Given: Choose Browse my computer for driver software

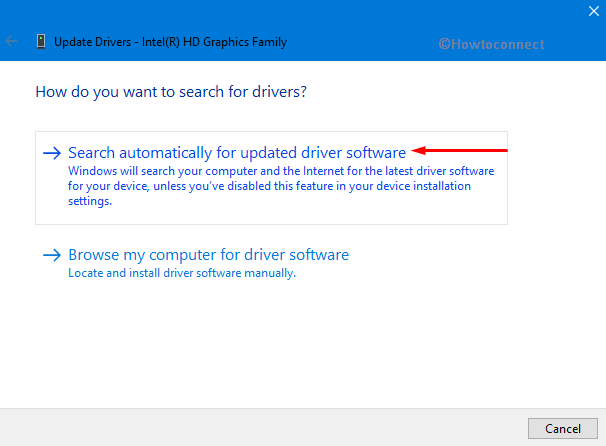Looking at the screenshot, I should [x=209, y=262].
